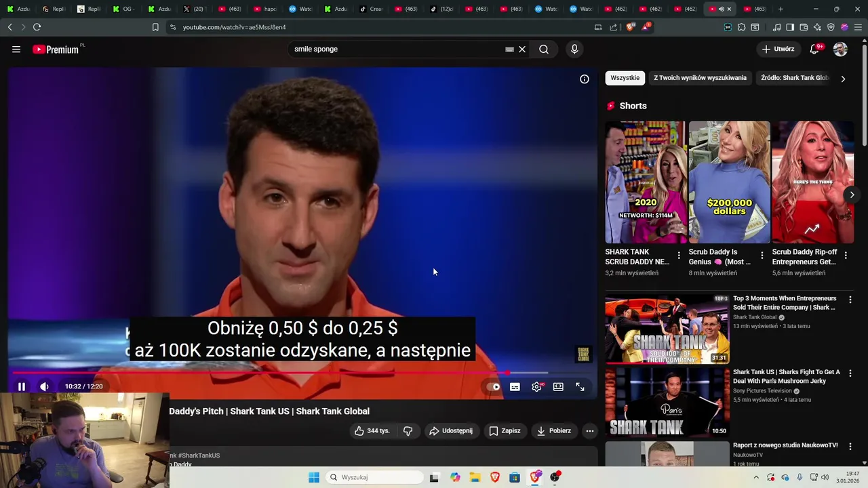Select 'Z Twoich wyników wyszukiwania' chip
Image resolution: width=868 pixels, height=488 pixels.
700,78
